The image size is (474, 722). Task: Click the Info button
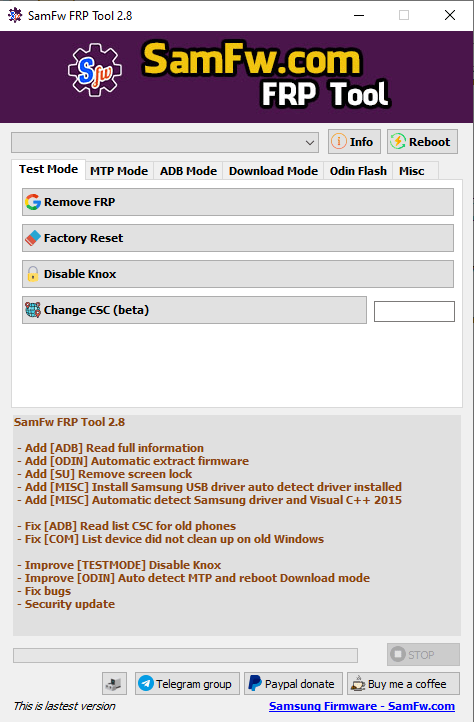[354, 142]
